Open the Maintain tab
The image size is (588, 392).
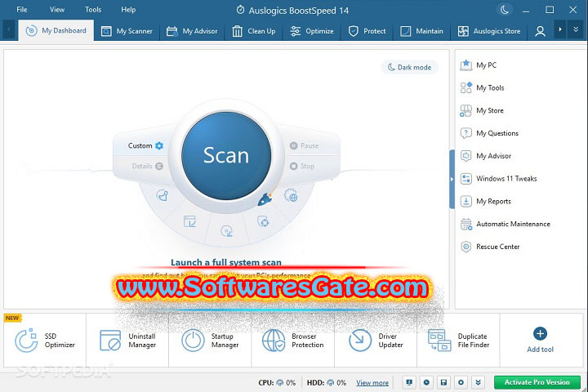tap(421, 31)
